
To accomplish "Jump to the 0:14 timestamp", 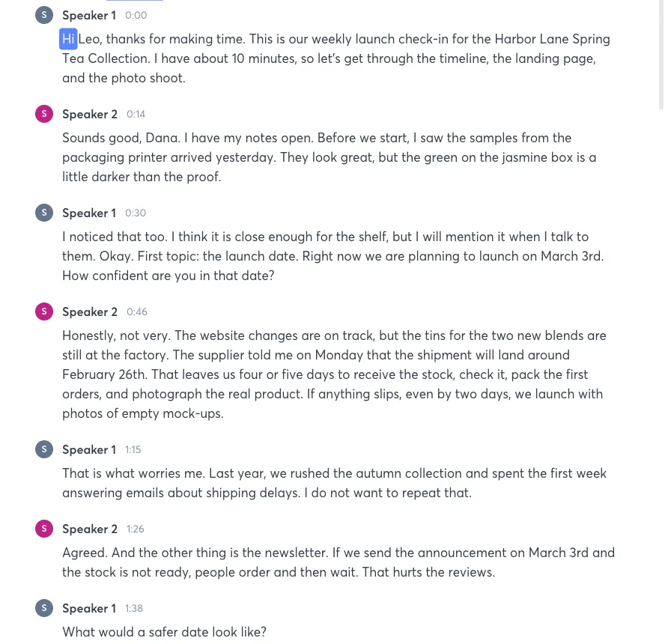I will coord(136,114).
